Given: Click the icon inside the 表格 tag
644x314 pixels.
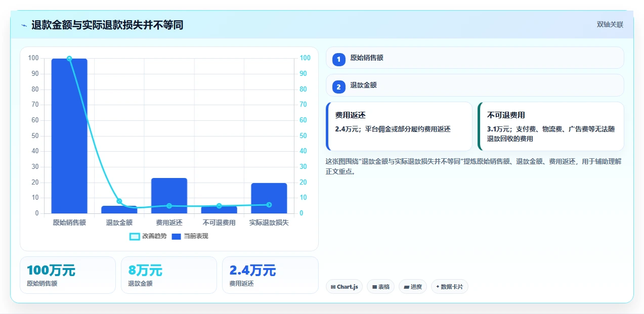Looking at the screenshot, I should pos(374,287).
